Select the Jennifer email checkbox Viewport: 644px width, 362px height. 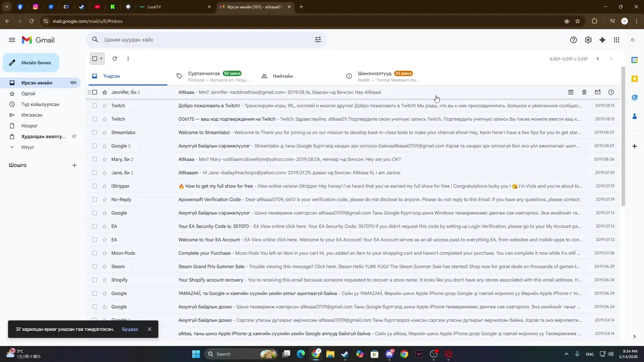pyautogui.click(x=95, y=93)
